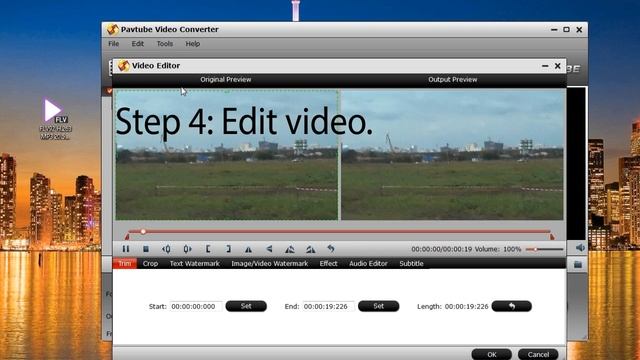The image size is (640, 360).
Task: Maximize the Pavtube Video Converter window
Action: click(567, 29)
